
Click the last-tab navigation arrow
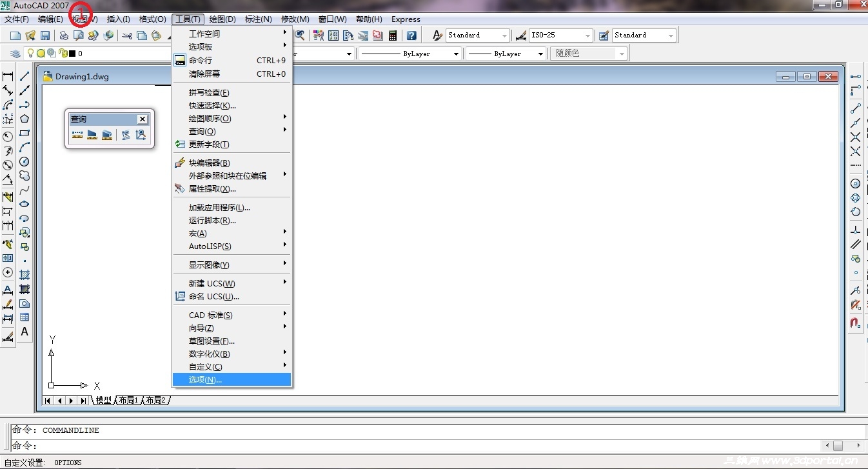[x=83, y=401]
